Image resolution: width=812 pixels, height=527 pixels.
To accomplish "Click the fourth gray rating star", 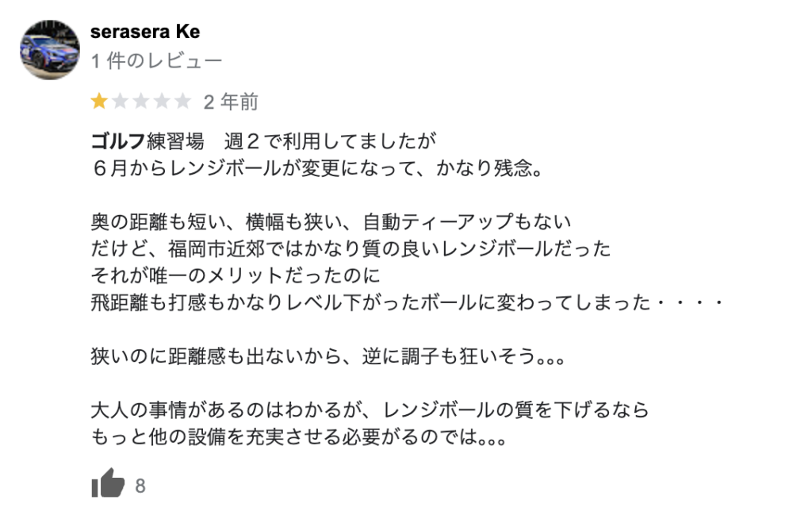I will coord(162,102).
